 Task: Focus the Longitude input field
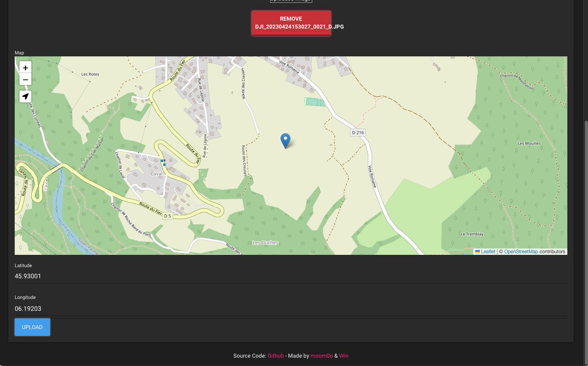291,308
